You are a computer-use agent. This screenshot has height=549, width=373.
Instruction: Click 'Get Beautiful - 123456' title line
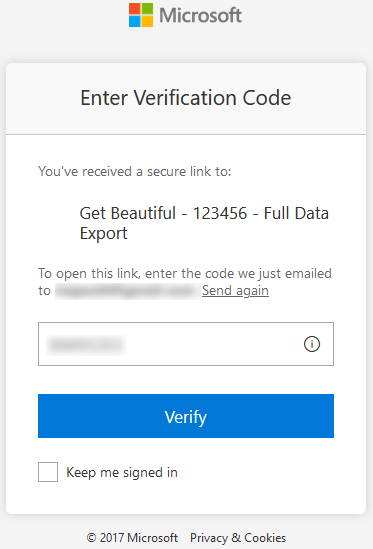[x=204, y=213]
